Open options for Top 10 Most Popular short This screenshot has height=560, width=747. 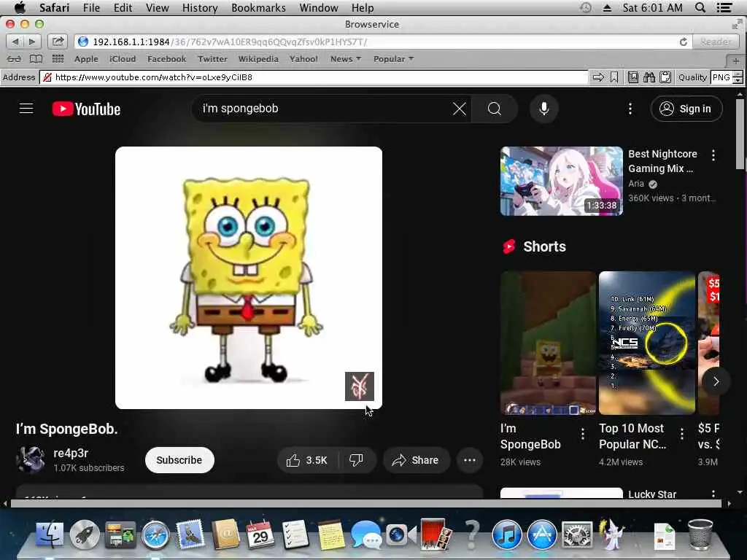682,433
